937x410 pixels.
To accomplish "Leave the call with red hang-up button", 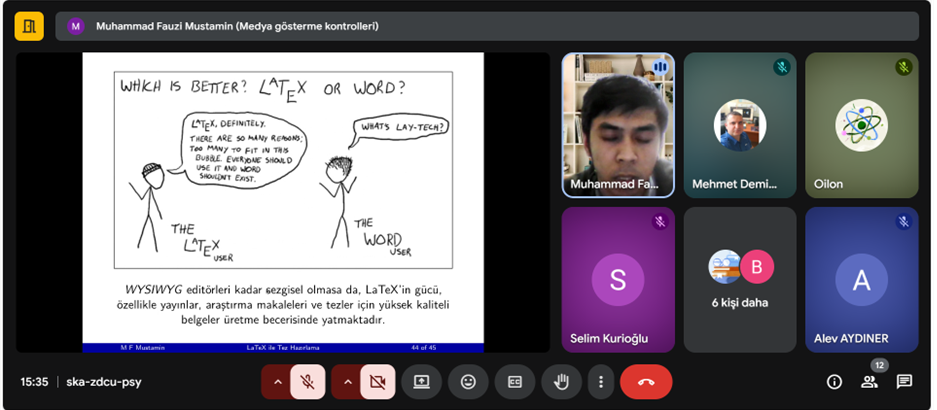I will [646, 381].
